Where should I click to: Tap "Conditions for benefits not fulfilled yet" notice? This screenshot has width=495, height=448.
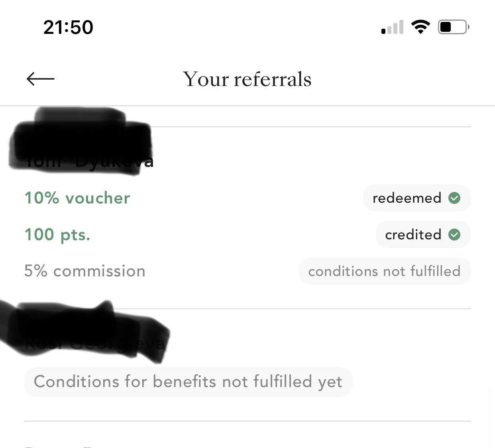[188, 381]
